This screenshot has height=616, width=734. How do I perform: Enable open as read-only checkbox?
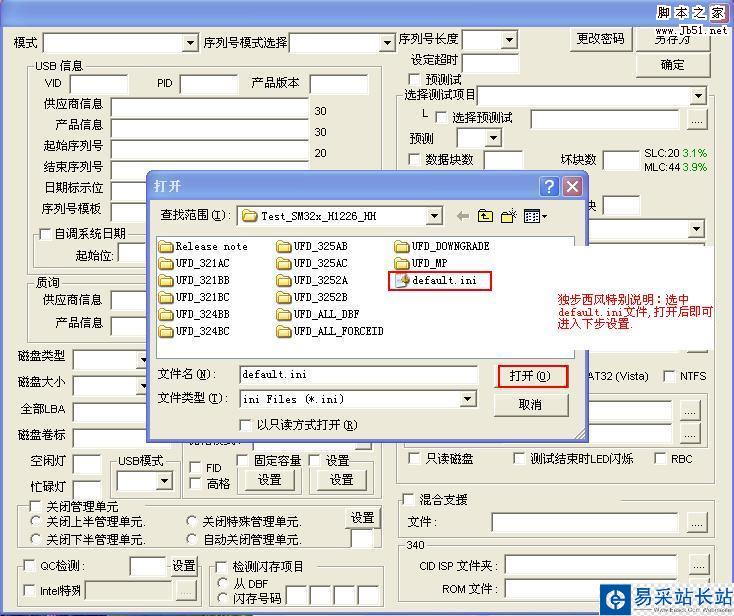(245, 425)
